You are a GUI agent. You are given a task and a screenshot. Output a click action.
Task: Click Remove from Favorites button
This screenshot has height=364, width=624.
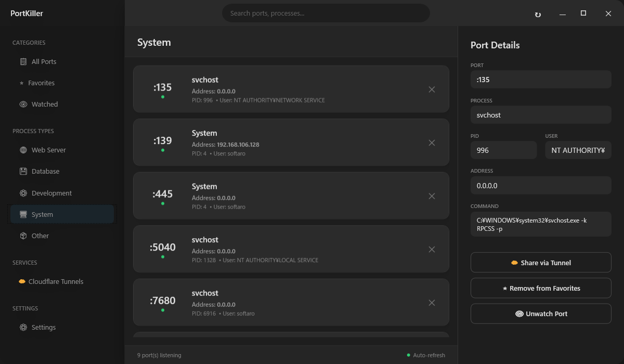pyautogui.click(x=541, y=288)
